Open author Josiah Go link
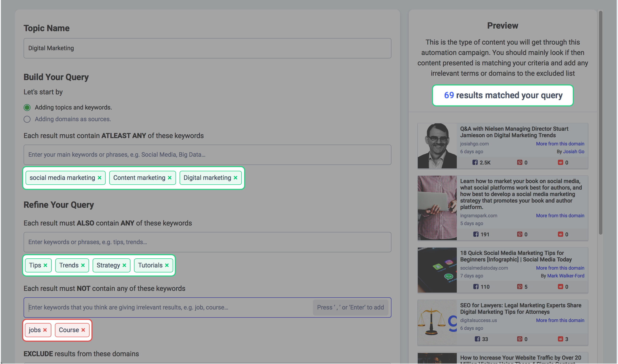Viewport: 618px width, 364px height. 574,152
